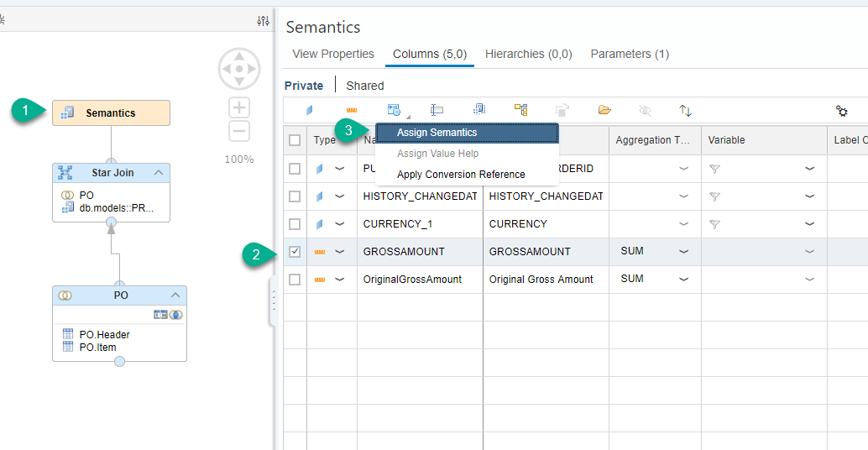The image size is (868, 450).
Task: Click the Original Gross Amount label cell
Action: pos(546,280)
